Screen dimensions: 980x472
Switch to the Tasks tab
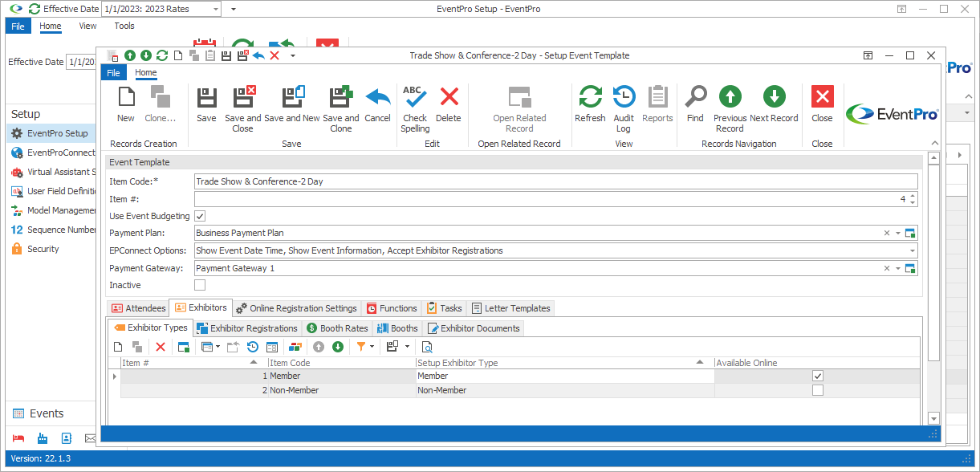[x=444, y=308]
